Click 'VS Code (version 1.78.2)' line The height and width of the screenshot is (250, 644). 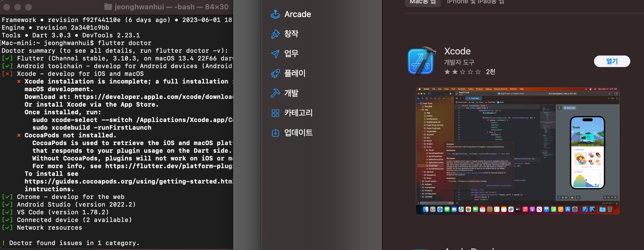[63, 212]
